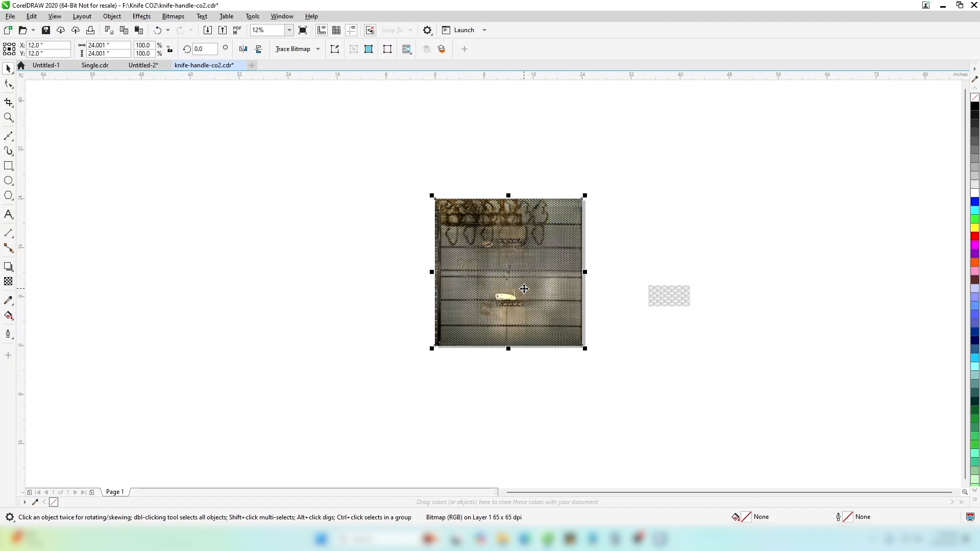
Task: Select the Zoom tool in toolbox
Action: (9, 118)
